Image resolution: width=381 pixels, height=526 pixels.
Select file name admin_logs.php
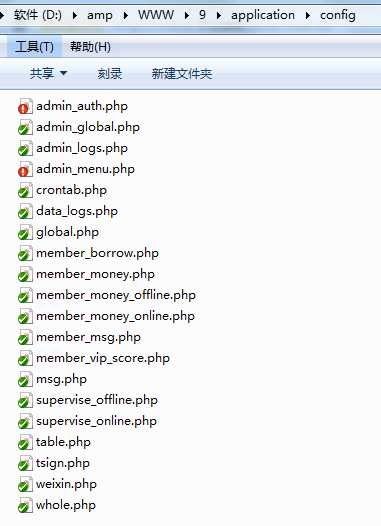click(82, 148)
